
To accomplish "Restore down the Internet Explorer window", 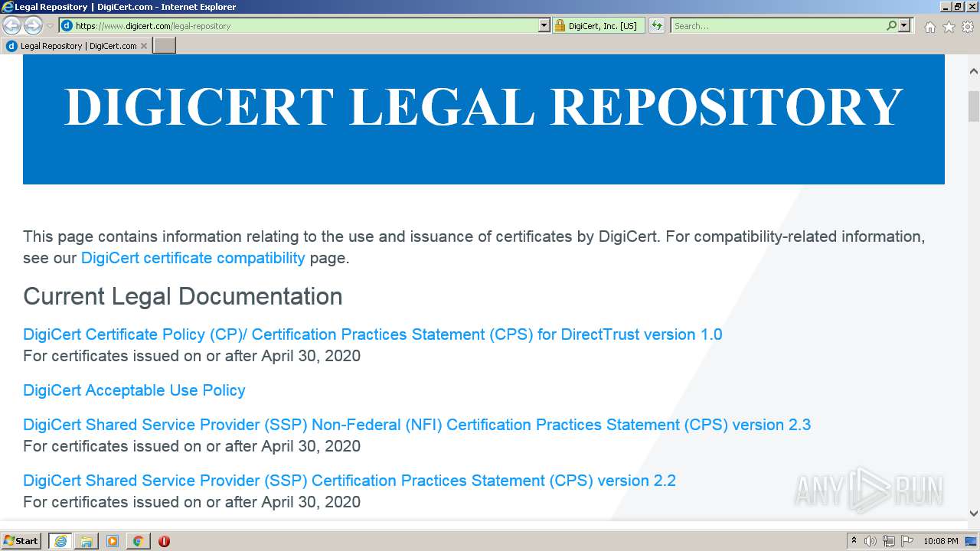I will click(x=958, y=7).
